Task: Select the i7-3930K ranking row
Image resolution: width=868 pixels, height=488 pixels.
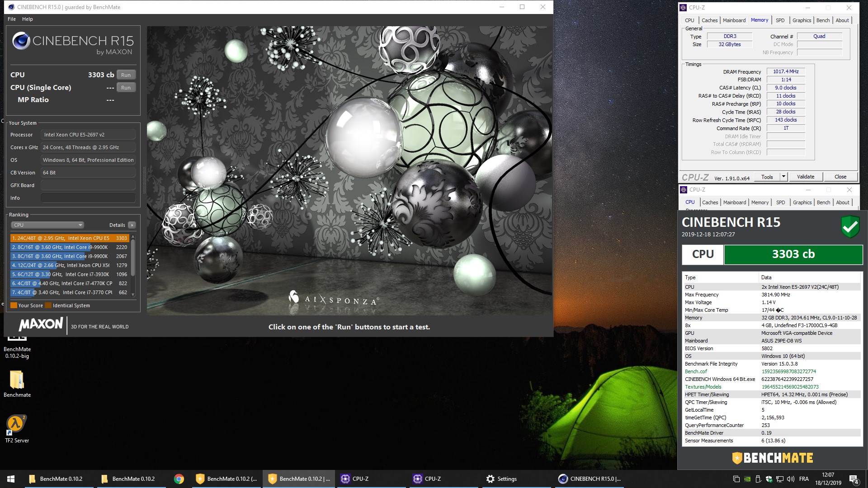Action: (x=70, y=274)
